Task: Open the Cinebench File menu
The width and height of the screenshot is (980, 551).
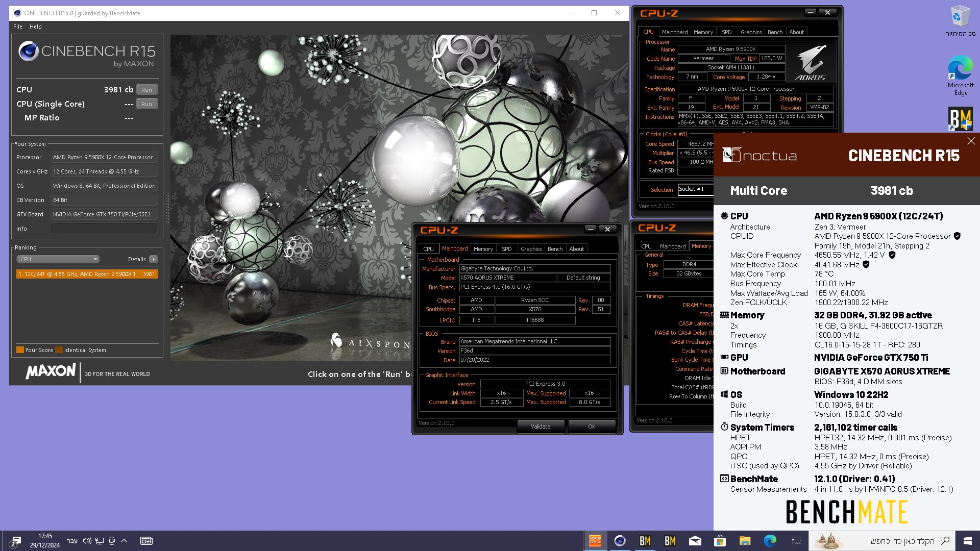Action: pos(18,27)
